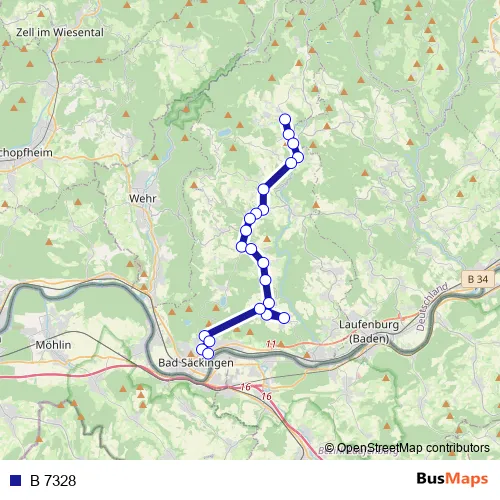
Task: Click the Schopfheim town label
Action: click(26, 153)
